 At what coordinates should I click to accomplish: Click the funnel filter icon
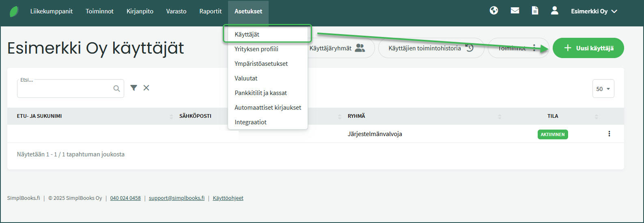click(134, 88)
